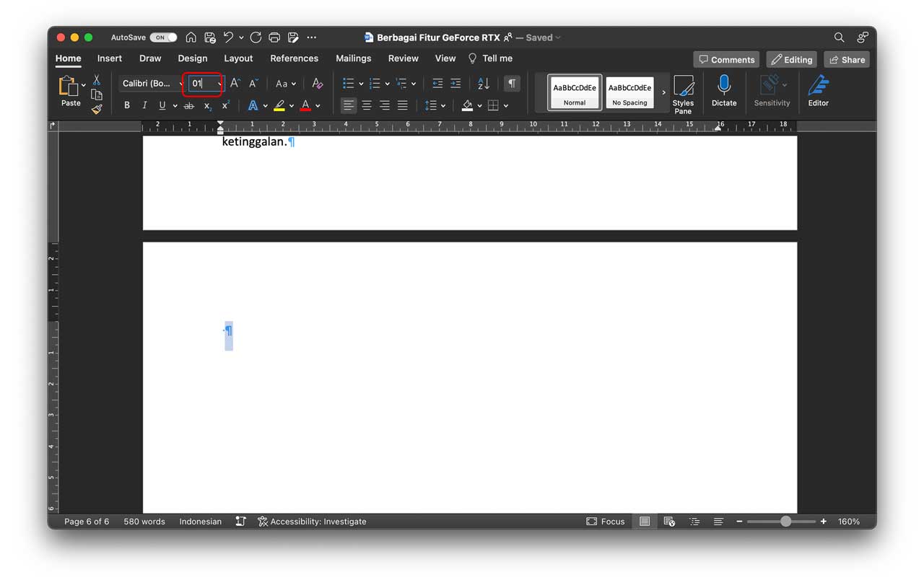The height and width of the screenshot is (580, 924).
Task: Click the font size input field
Action: click(201, 84)
